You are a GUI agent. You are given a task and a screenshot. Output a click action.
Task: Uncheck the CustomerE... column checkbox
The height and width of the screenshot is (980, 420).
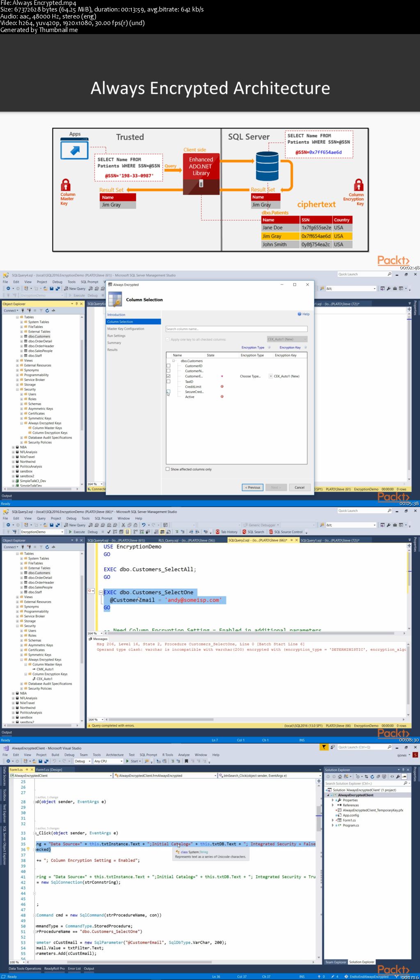[x=168, y=376]
